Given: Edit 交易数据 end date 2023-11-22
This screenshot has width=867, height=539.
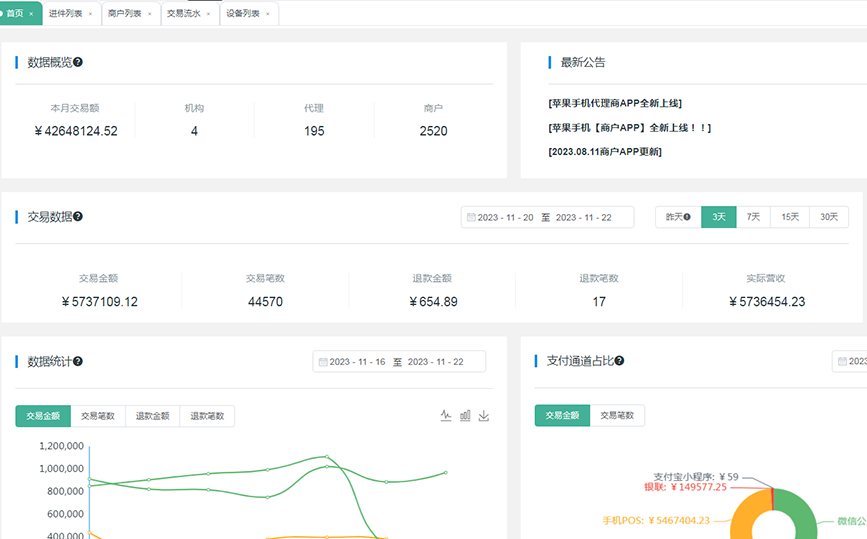Looking at the screenshot, I should click(x=583, y=217).
